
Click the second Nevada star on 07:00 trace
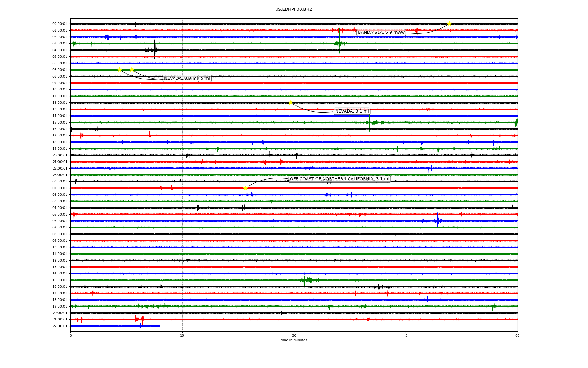tap(132, 70)
